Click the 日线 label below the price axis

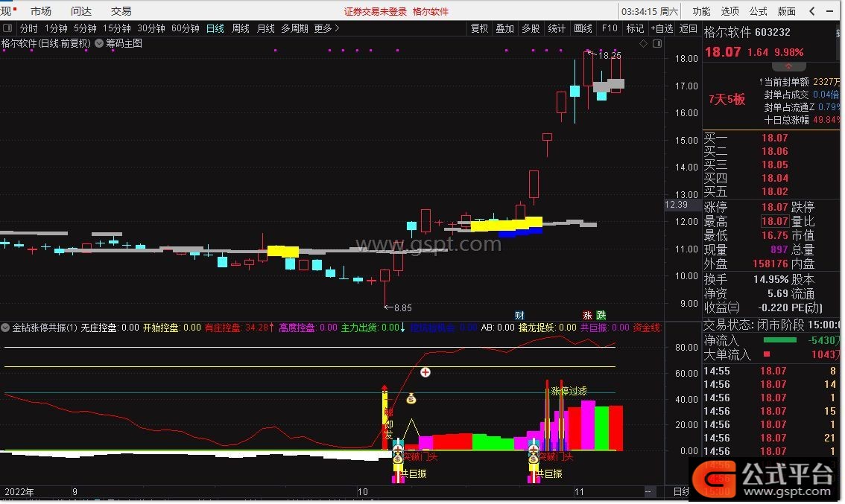click(681, 491)
